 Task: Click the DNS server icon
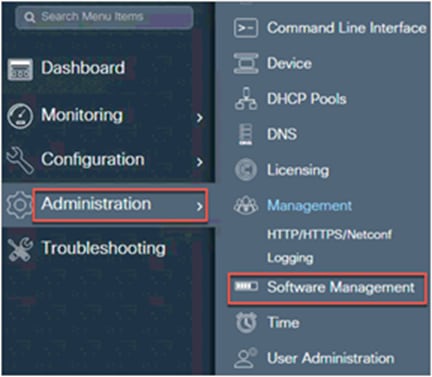(246, 134)
